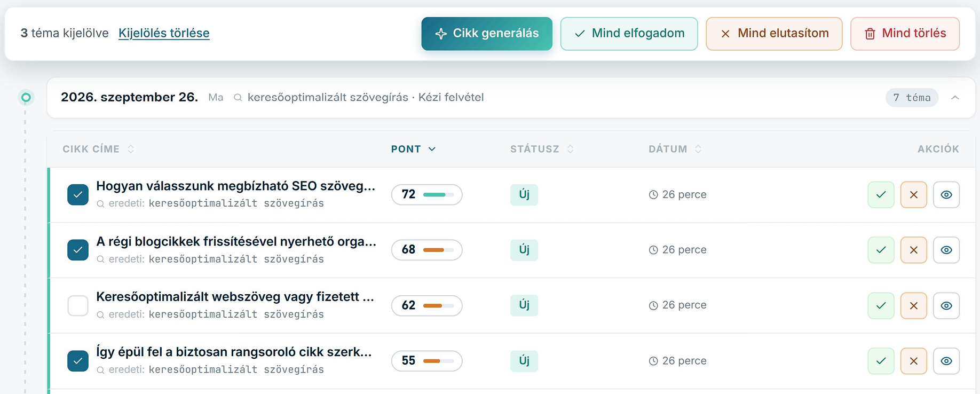This screenshot has width=980, height=394.
Task: Check the 'Keresőoptimalizált webszöveg vagy fizetett' checkbox
Action: (x=78, y=305)
